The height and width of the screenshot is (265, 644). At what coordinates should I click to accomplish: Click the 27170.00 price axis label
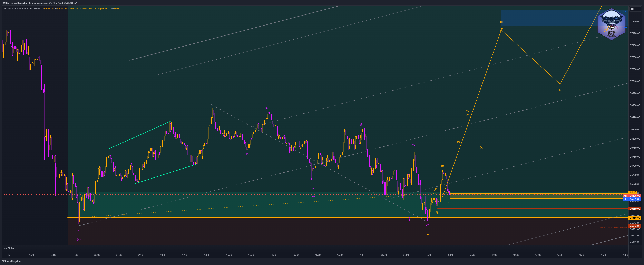(635, 33)
